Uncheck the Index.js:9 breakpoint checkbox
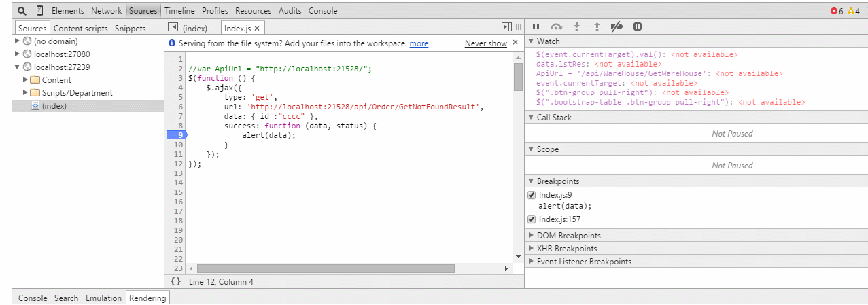Screen dimensions: 868x305 tap(532, 196)
